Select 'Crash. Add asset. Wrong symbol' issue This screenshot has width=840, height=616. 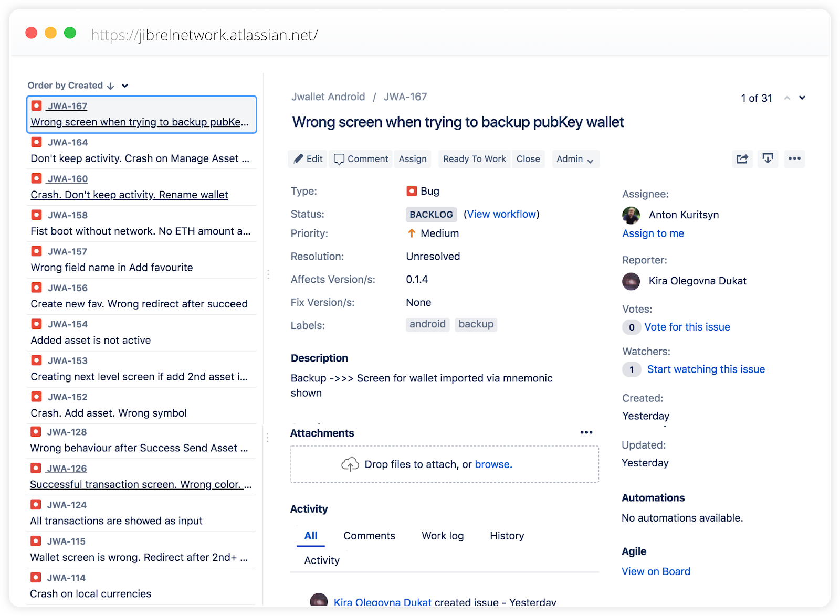(141, 405)
